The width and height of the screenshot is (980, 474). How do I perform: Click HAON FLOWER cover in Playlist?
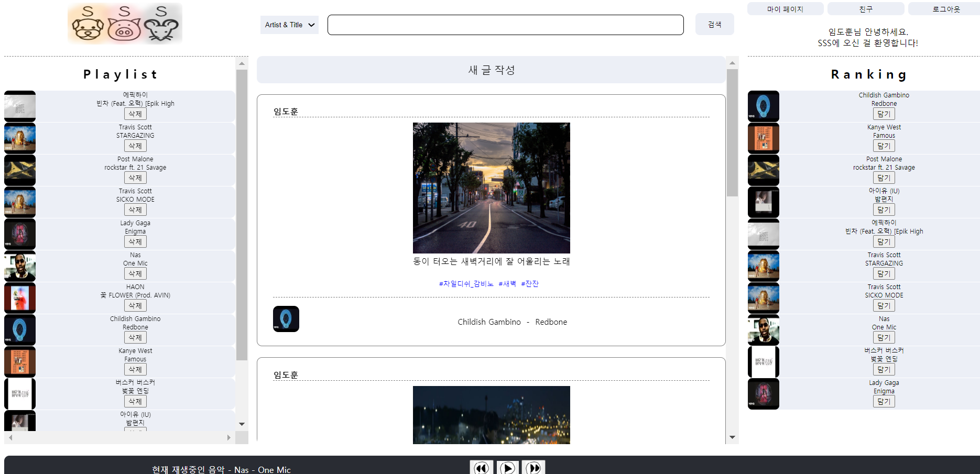pyautogui.click(x=20, y=298)
